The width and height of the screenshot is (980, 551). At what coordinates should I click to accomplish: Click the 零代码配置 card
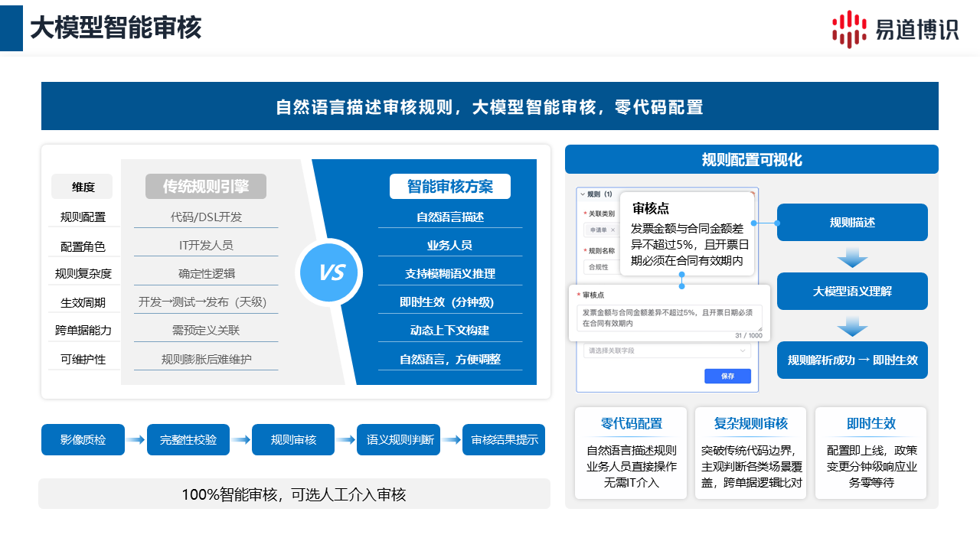[631, 453]
